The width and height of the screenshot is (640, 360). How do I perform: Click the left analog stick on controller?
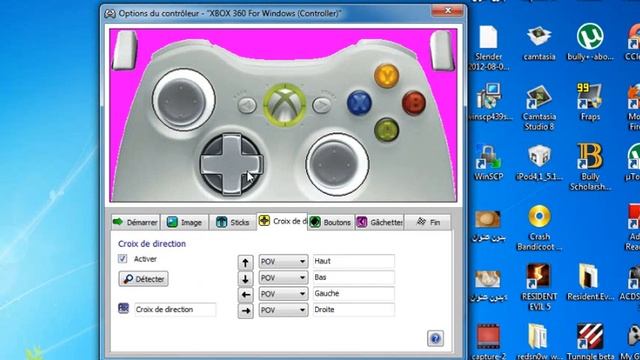[x=183, y=100]
